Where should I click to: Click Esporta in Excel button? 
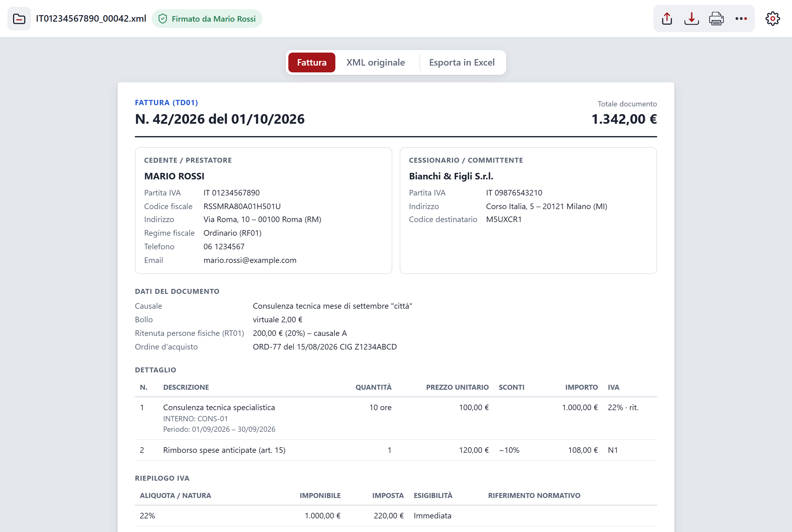pyautogui.click(x=462, y=62)
